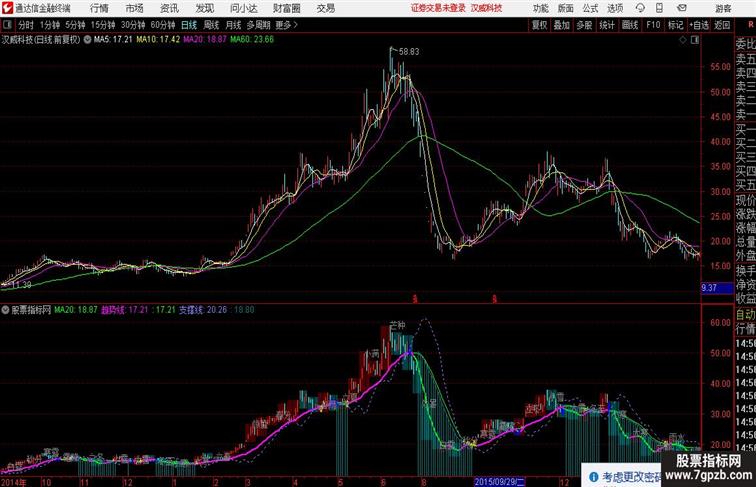
Task: Click the 标记 mark button
Action: tap(675, 25)
